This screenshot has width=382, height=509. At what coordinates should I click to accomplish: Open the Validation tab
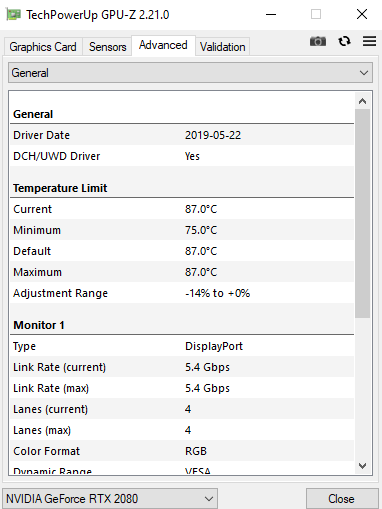tap(222, 47)
